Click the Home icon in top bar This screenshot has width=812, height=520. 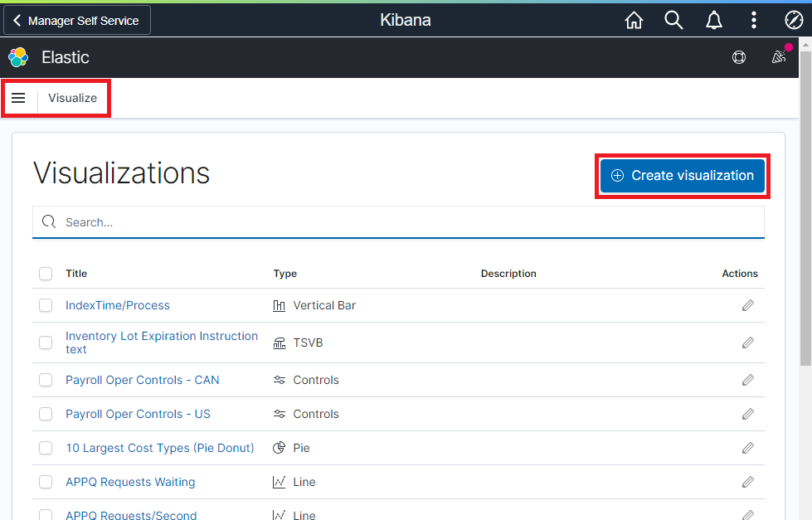pos(634,21)
